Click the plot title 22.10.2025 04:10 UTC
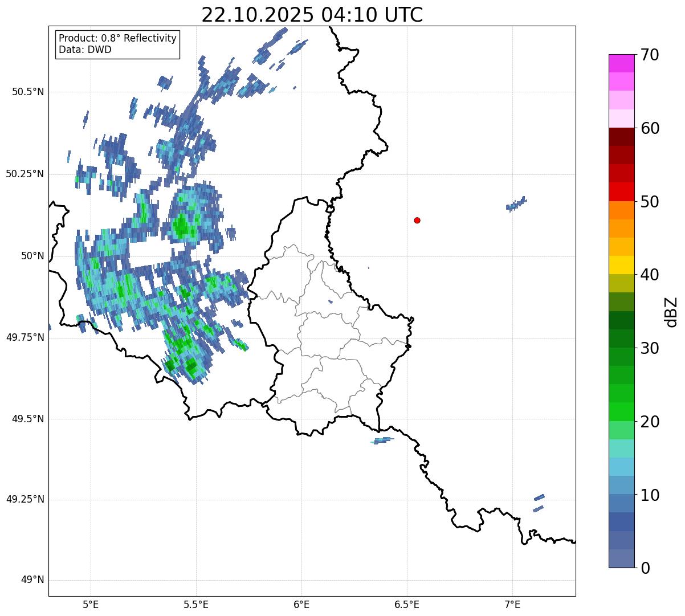Screen dimensions: 685x616 point(312,15)
